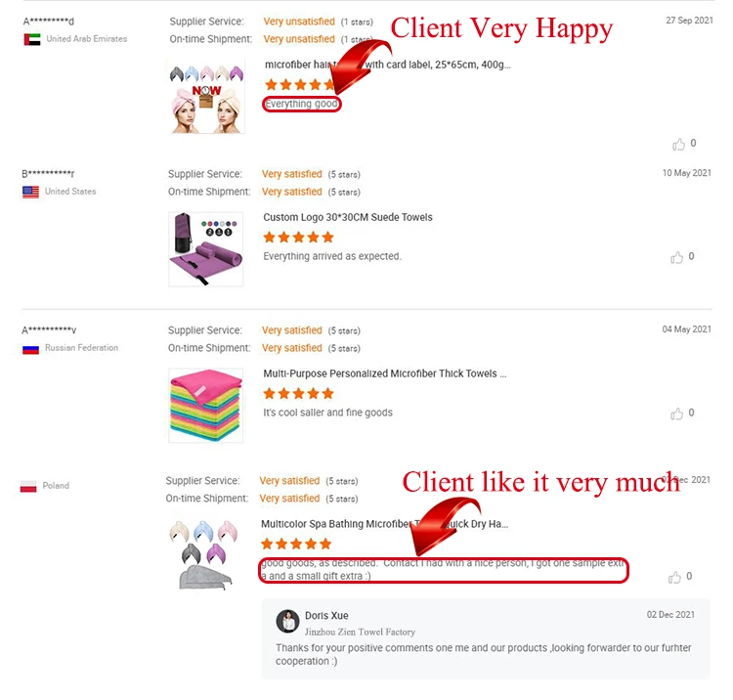Open the multicolor spa hair wrap thumbnail
This screenshot has height=700, width=733.
(x=205, y=555)
